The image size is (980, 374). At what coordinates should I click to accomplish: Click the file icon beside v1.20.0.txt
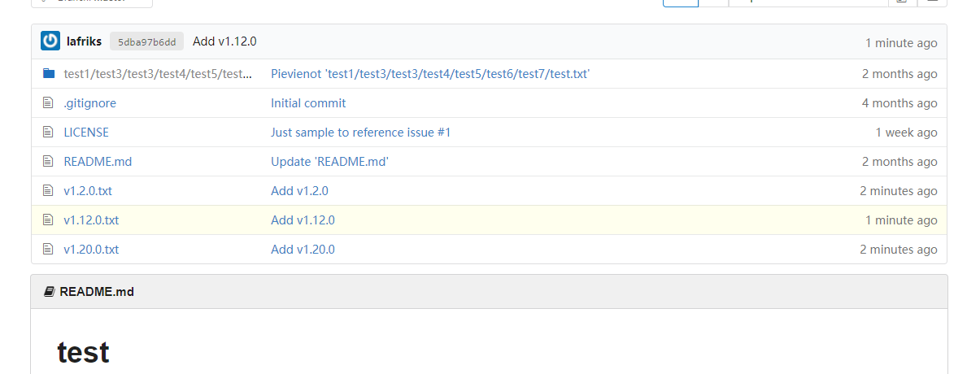pos(48,250)
